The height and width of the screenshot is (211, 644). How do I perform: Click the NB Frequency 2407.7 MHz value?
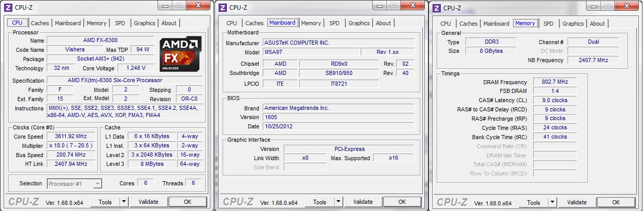[593, 60]
